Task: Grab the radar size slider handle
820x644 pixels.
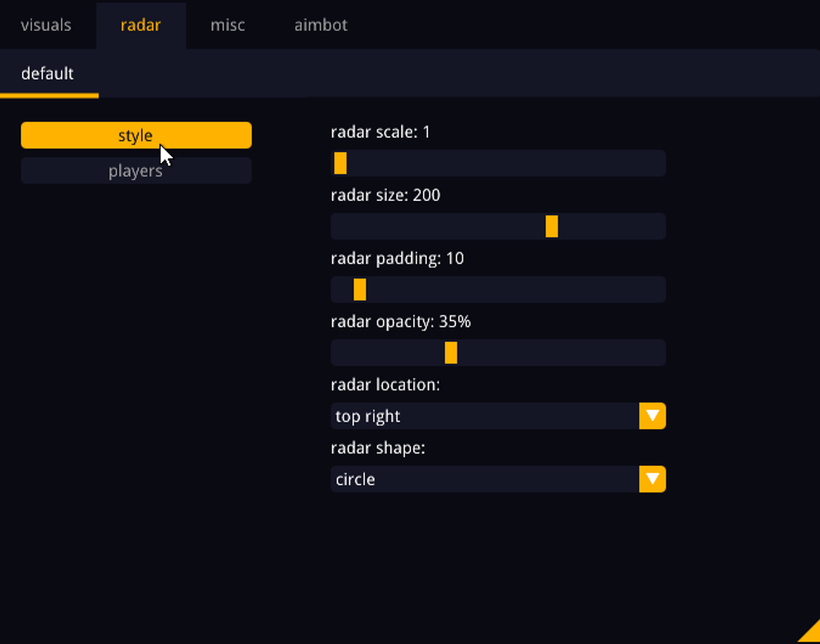Action: point(552,226)
